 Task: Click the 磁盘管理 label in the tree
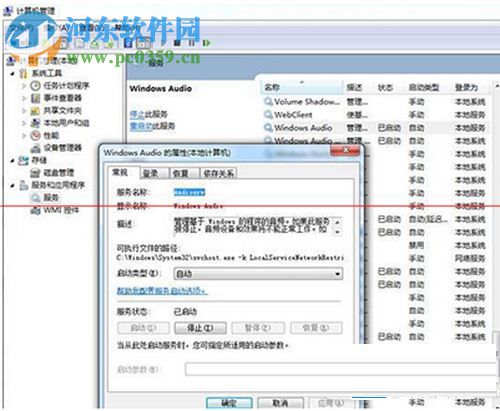point(59,173)
